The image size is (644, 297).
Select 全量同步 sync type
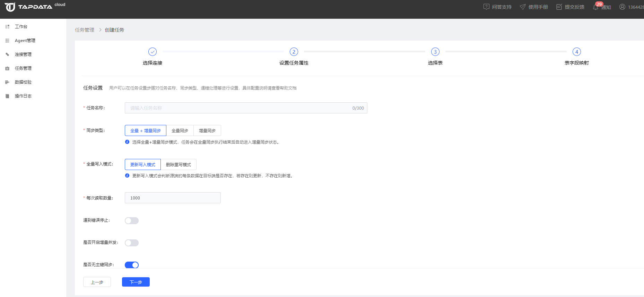point(180,130)
